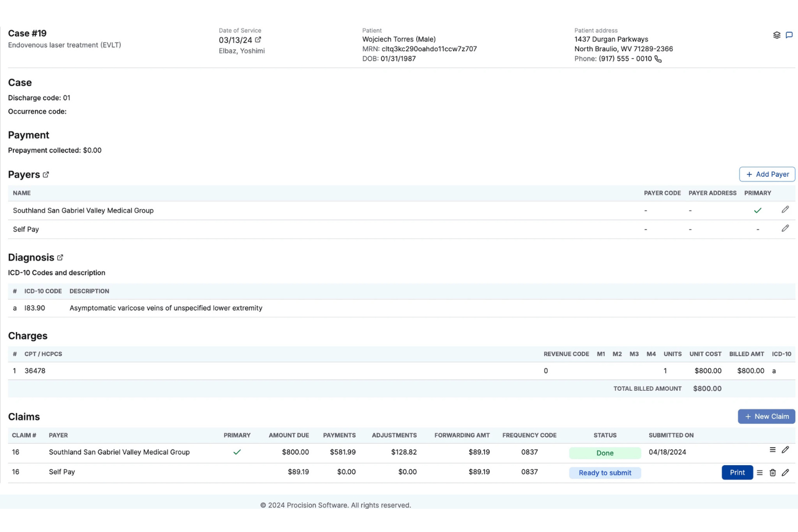798x532 pixels.
Task: Open menu icon for the Done claim row
Action: pos(773,450)
